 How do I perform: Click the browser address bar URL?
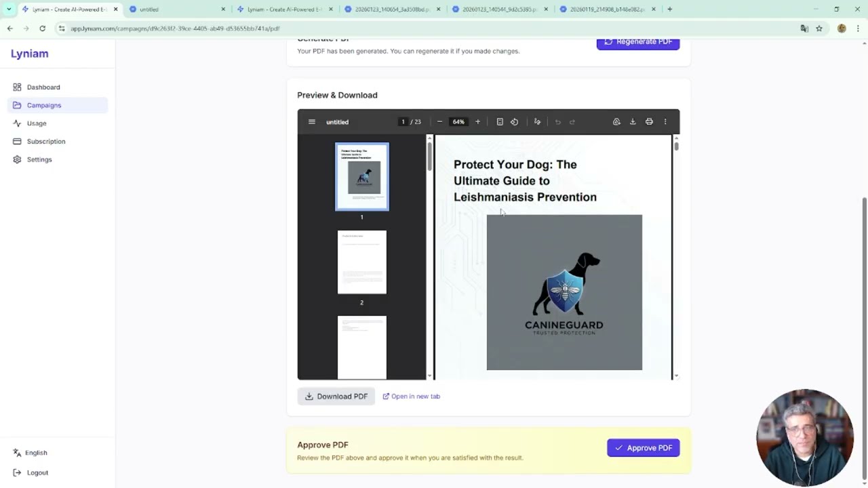tap(175, 28)
